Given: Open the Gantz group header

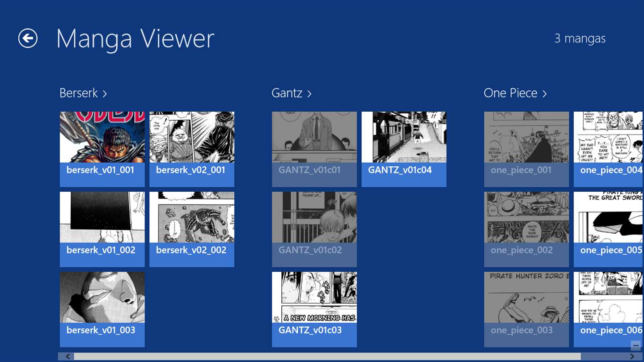Looking at the screenshot, I should pos(292,93).
